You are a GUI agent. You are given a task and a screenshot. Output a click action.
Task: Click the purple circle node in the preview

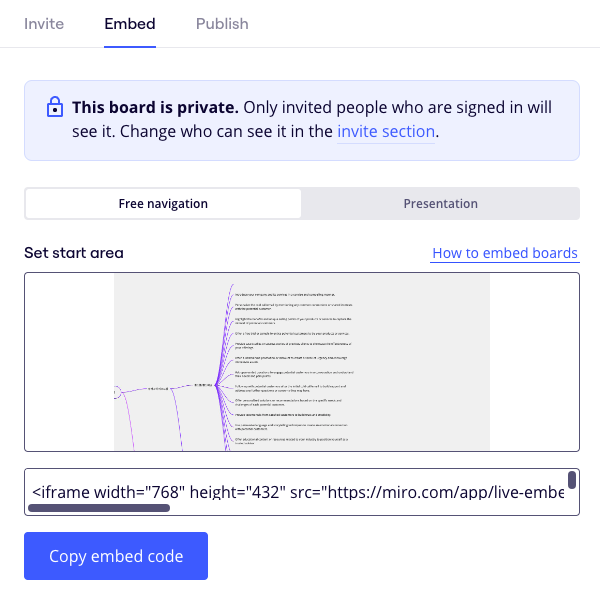tap(117, 392)
